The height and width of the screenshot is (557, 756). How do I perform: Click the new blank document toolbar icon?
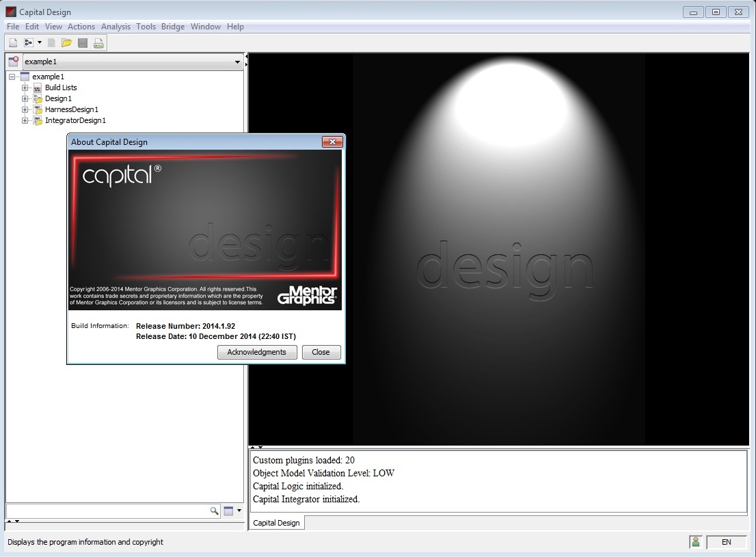click(x=14, y=43)
